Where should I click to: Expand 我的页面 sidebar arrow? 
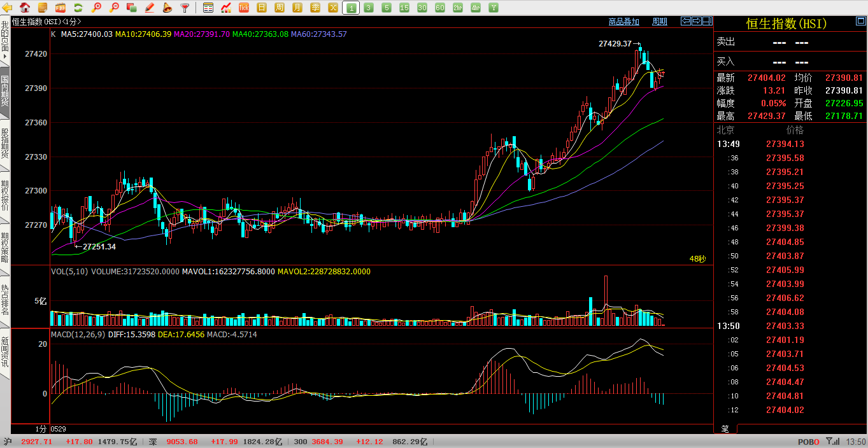pos(5,57)
